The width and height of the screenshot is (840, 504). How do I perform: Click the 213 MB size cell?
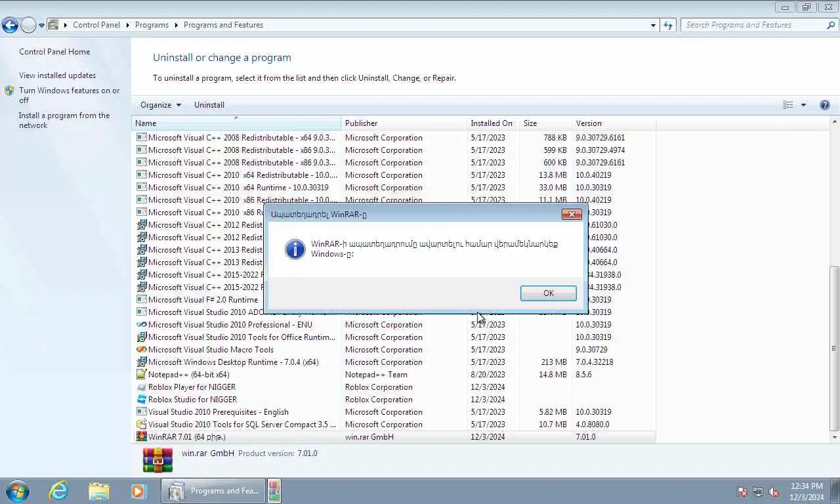coord(554,362)
